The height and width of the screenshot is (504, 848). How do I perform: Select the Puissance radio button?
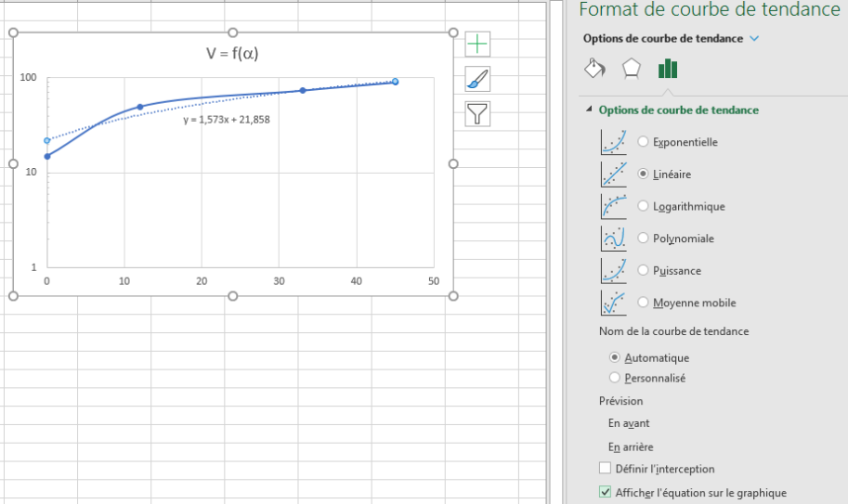click(643, 270)
